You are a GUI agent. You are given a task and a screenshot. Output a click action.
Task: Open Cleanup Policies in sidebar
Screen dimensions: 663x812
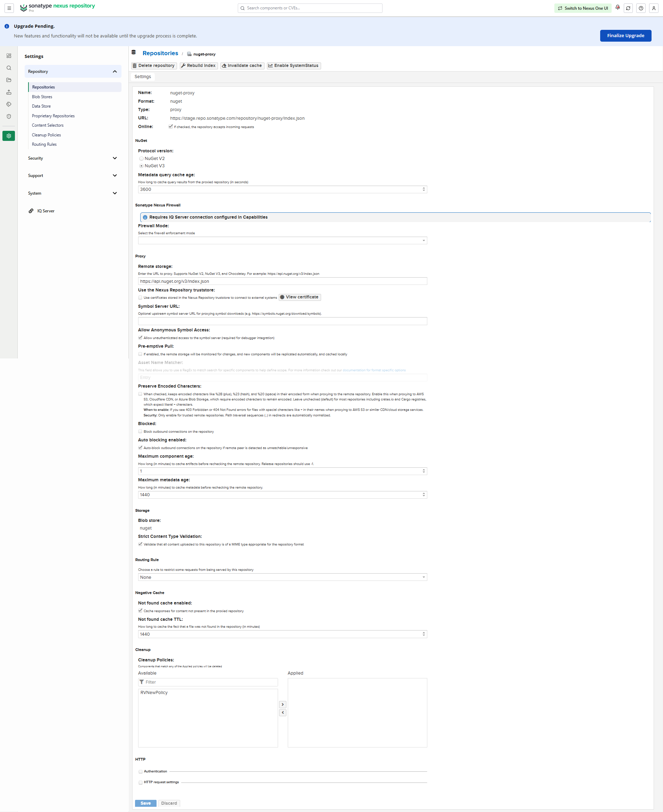pyautogui.click(x=46, y=135)
